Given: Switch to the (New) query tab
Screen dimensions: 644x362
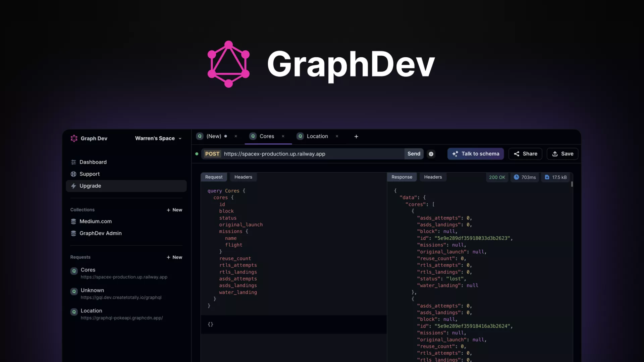Looking at the screenshot, I should click(214, 136).
